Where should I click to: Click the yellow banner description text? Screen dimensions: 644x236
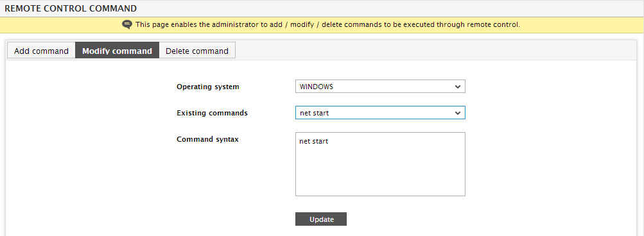327,24
